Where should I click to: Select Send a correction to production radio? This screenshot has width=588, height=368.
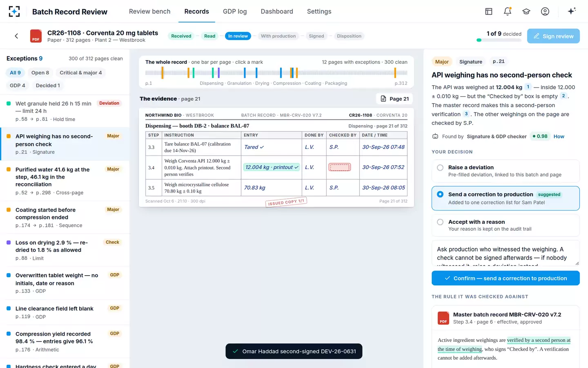point(440,194)
